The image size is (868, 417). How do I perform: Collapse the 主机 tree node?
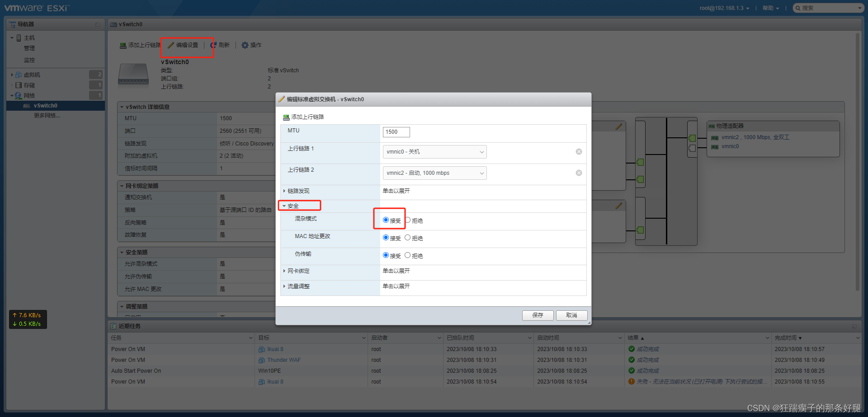point(12,38)
